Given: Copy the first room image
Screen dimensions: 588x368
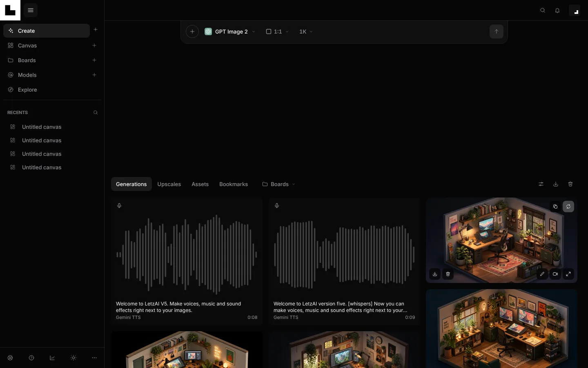Looking at the screenshot, I should [x=555, y=206].
